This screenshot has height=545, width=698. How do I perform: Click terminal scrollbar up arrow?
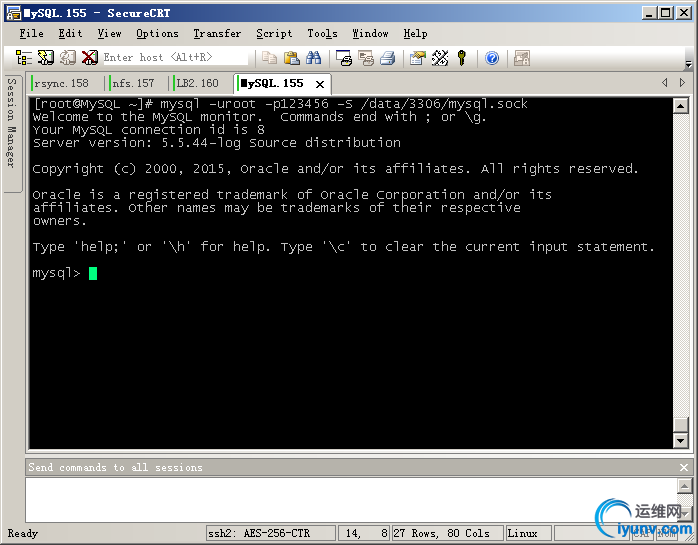(681, 106)
